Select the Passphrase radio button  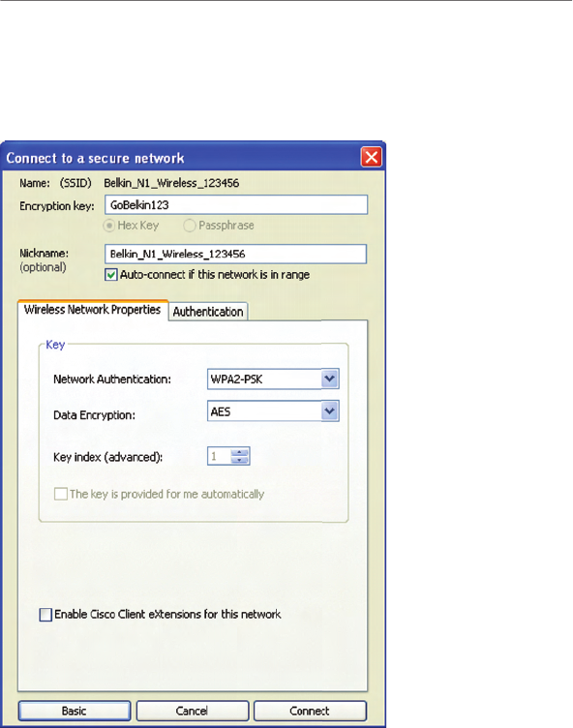(190, 226)
